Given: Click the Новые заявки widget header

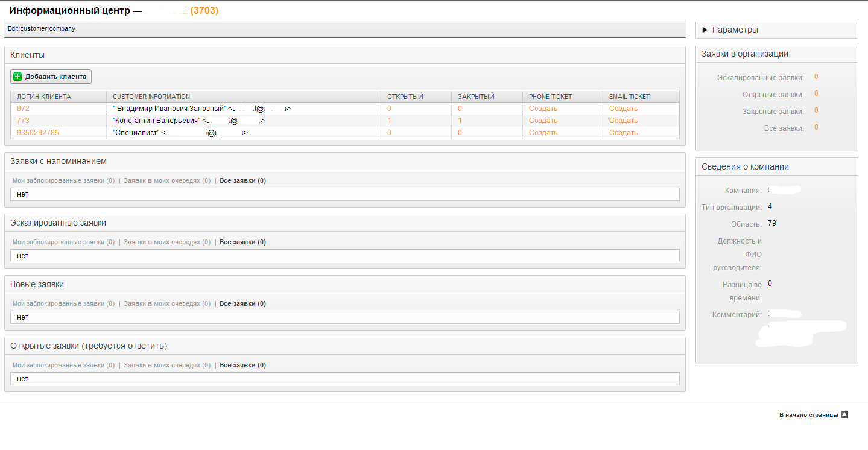Looking at the screenshot, I should (345, 284).
